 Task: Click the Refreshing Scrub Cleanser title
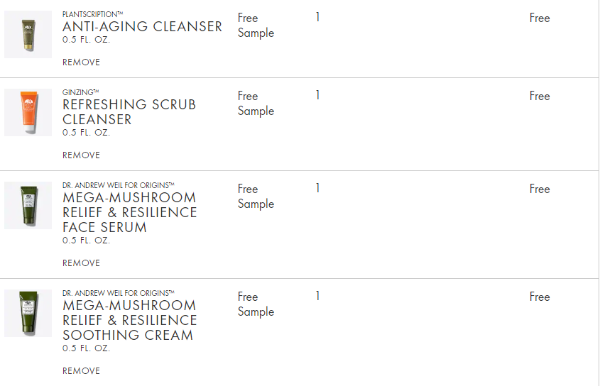tap(129, 112)
